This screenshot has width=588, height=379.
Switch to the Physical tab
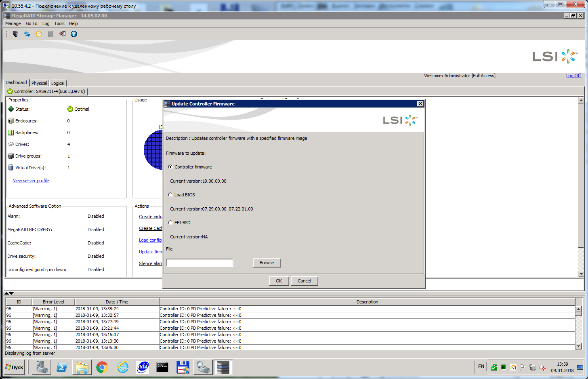coord(39,83)
